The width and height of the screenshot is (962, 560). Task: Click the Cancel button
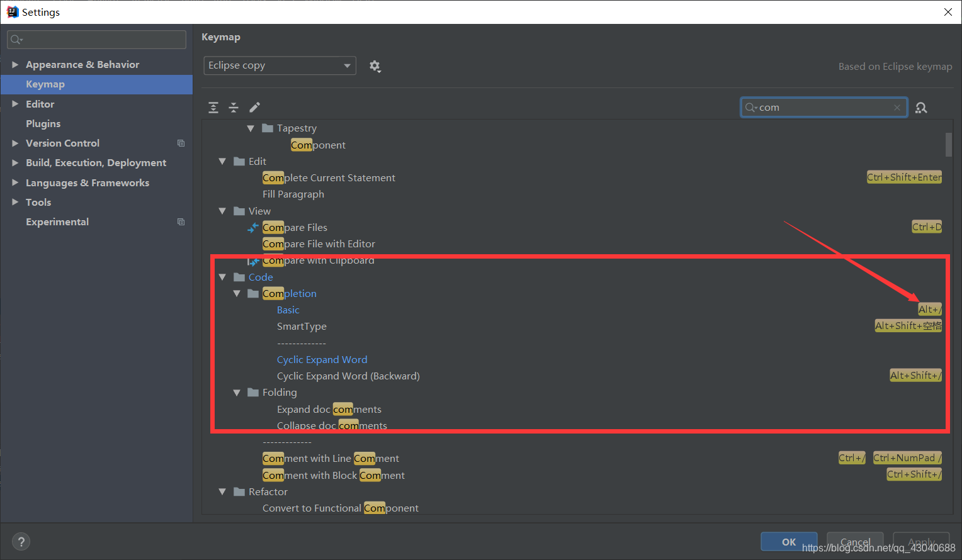(855, 542)
